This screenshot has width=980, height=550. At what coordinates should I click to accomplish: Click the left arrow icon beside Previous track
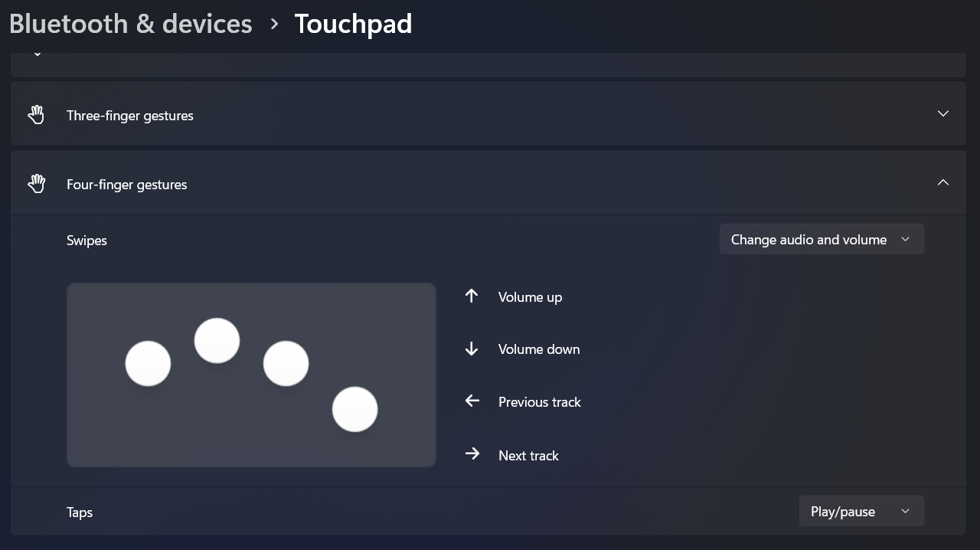point(472,401)
